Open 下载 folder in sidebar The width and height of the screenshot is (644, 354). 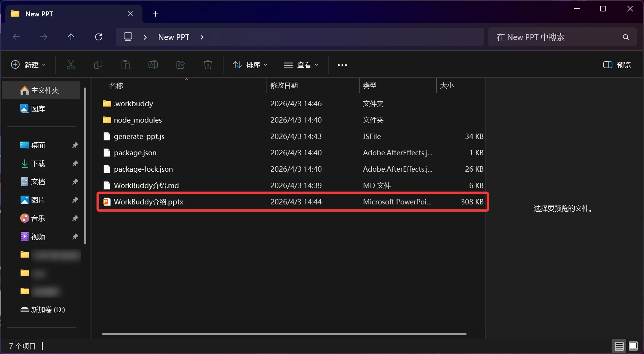[x=38, y=164]
